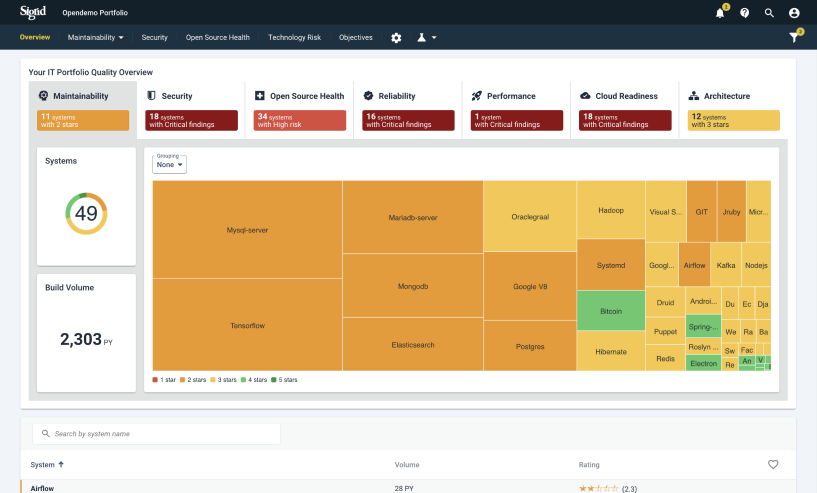Open the user account icon
Image resolution: width=817 pixels, height=493 pixels.
point(794,13)
